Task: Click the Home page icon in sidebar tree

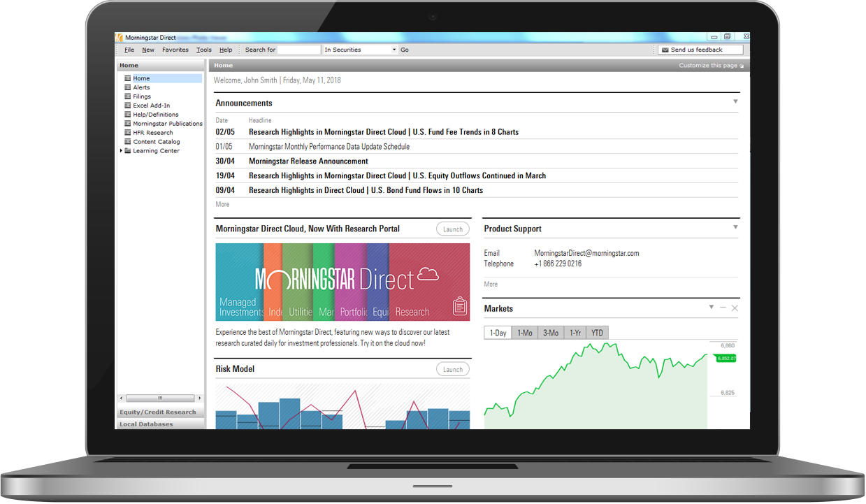Action: [128, 78]
